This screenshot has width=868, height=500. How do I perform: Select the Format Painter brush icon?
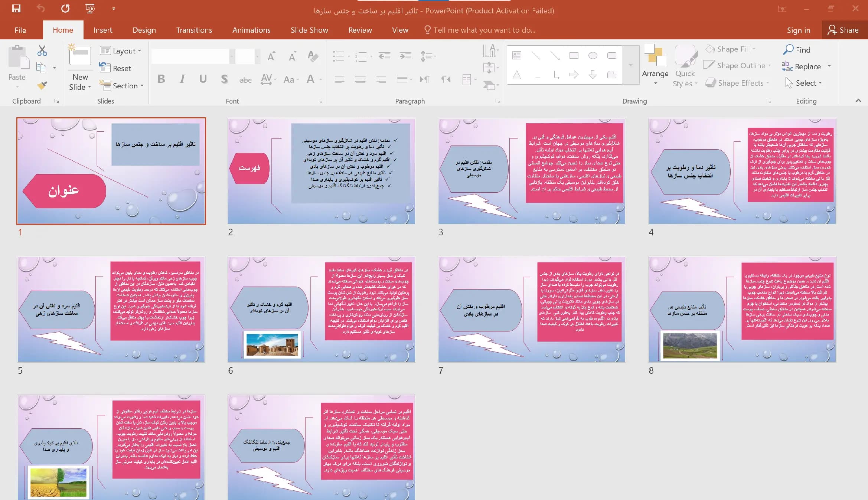click(42, 85)
